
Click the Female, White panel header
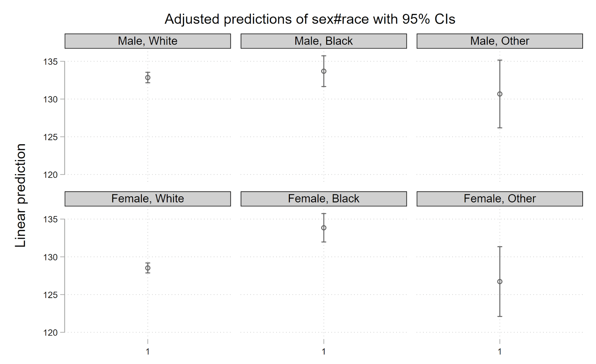coord(148,199)
